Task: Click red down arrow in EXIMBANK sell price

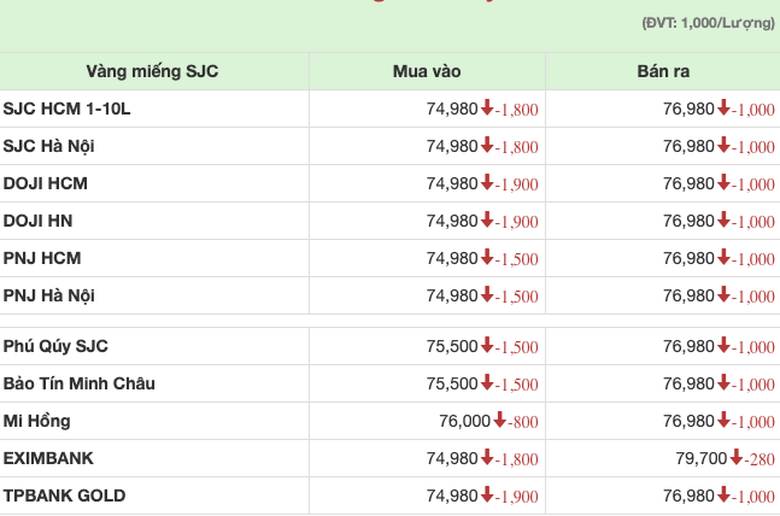Action: (x=737, y=458)
